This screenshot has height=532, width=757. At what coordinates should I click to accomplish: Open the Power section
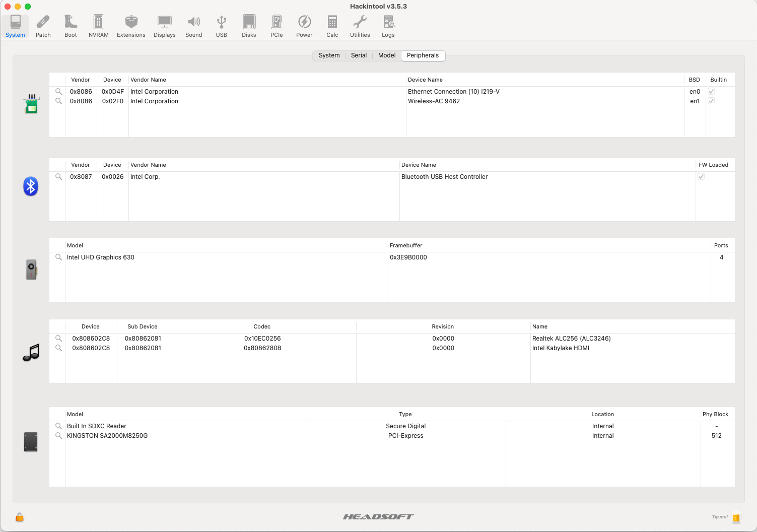click(304, 26)
